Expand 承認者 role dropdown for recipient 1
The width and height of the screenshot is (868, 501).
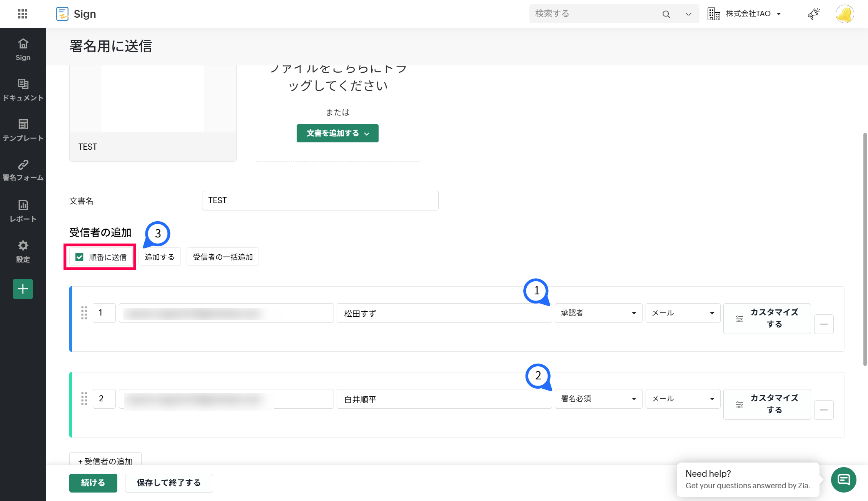[x=598, y=313]
